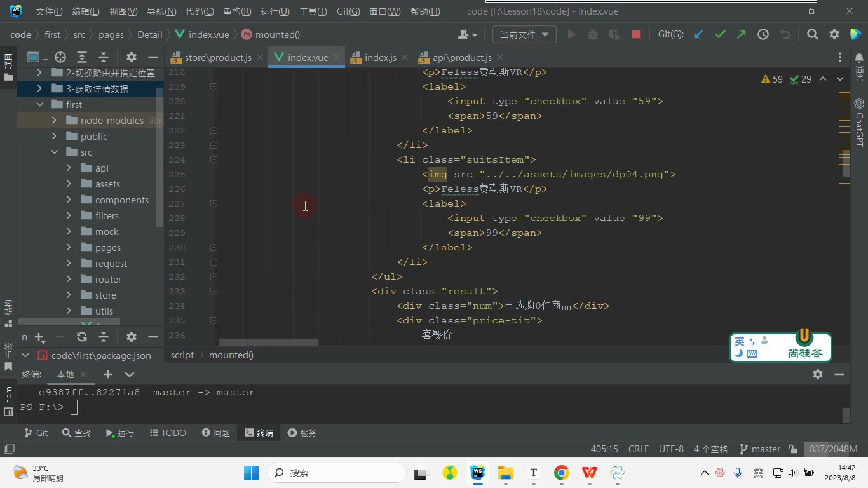Switch to the store\product.js tab
This screenshot has height=488, width=868.
(x=211, y=57)
